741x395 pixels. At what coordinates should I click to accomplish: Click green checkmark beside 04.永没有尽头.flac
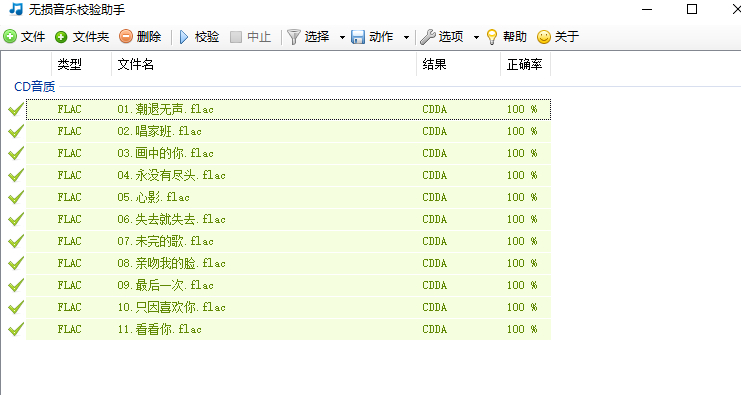click(16, 175)
